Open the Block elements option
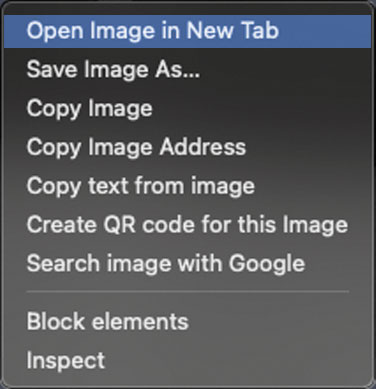376x389 pixels. (188, 322)
